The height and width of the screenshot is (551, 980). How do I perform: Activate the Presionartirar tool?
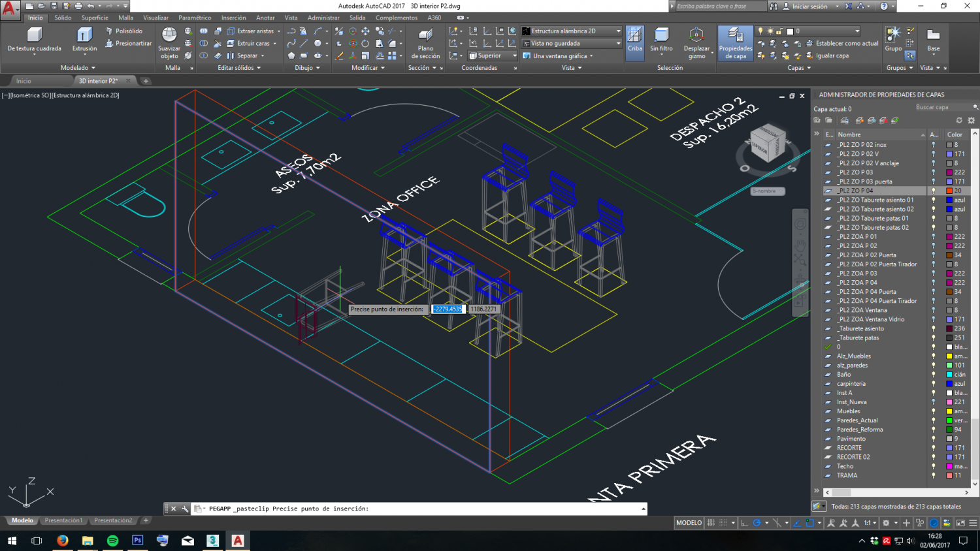click(129, 43)
